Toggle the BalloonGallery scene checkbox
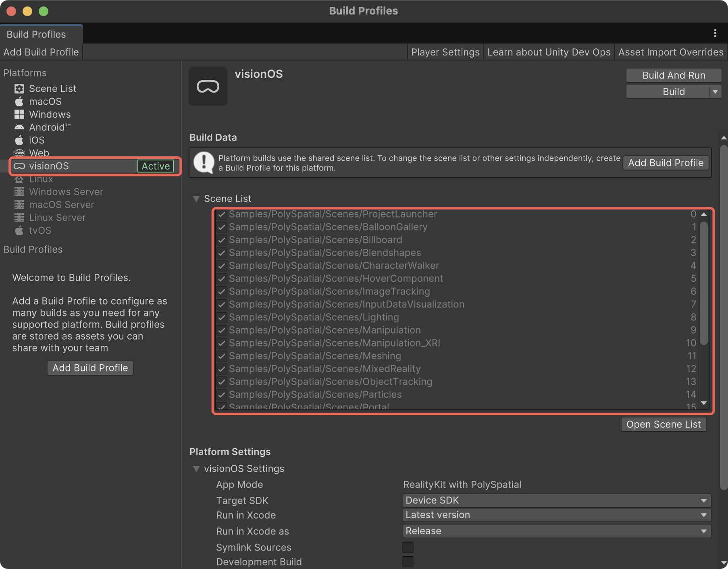Screen dimensions: 728x569 (x=221, y=227)
